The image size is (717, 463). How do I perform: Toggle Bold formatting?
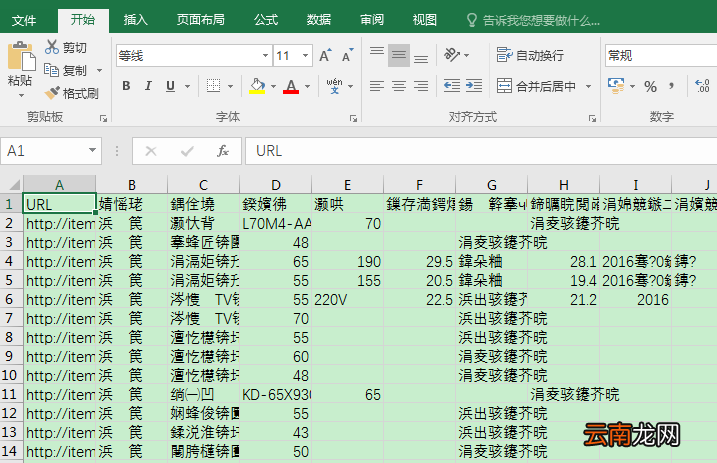(126, 86)
